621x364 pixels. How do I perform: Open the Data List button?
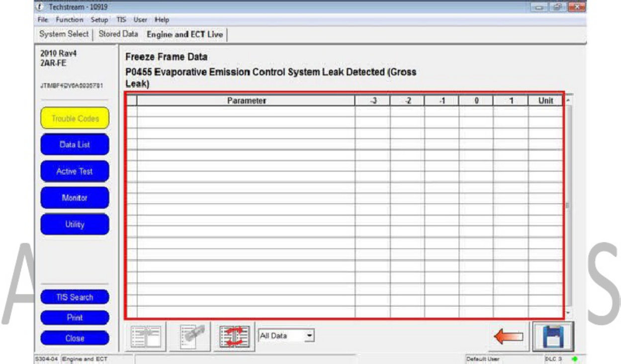point(75,145)
